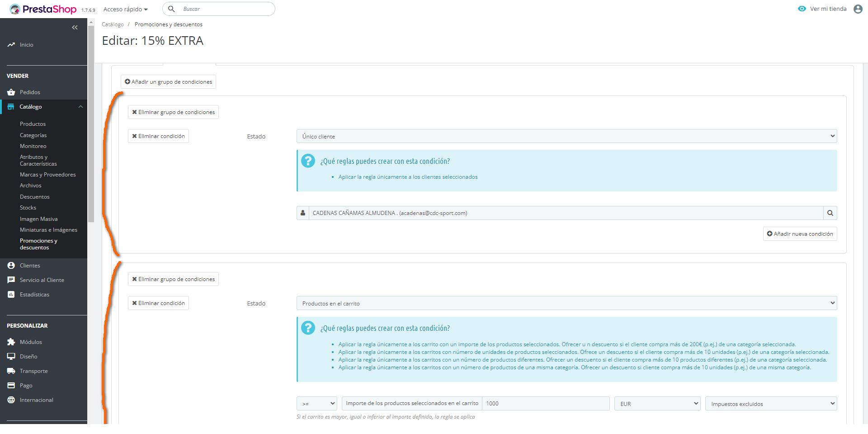Open Stocks submenu item
The height and width of the screenshot is (434, 868).
tap(28, 208)
